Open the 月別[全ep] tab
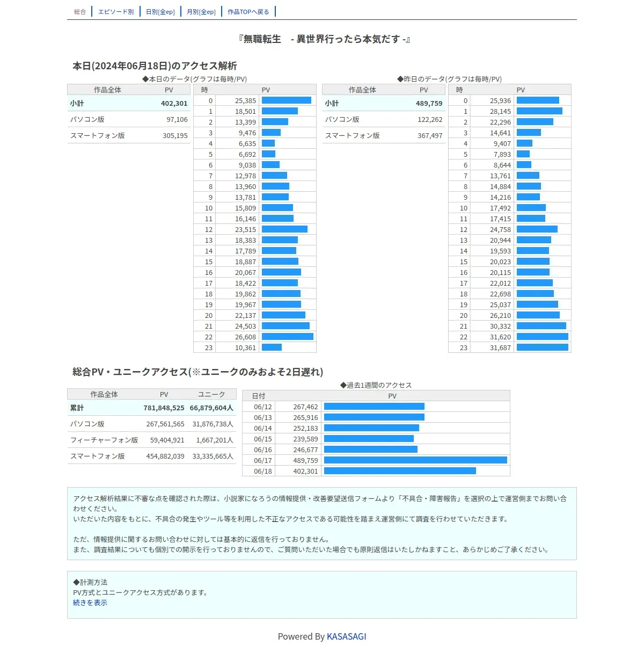 click(201, 12)
